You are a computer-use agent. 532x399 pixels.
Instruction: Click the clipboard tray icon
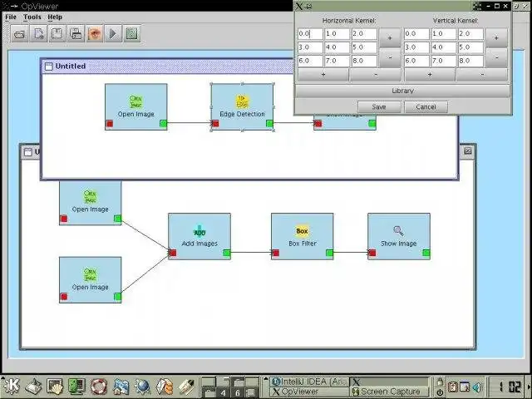pos(453,387)
